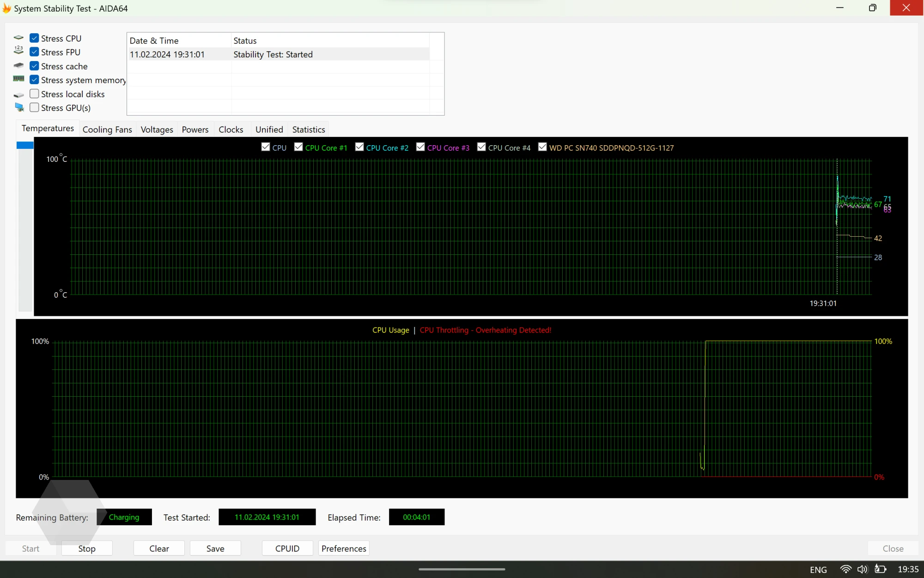Open the Statistics tab

coord(308,129)
